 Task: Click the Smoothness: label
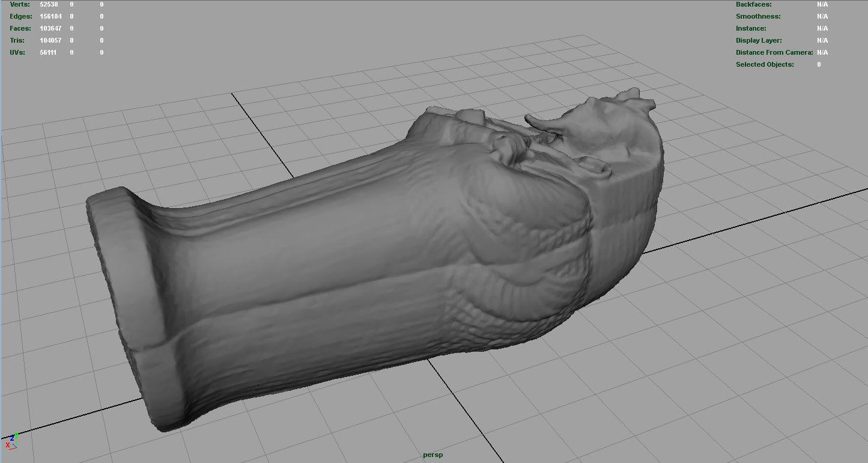coord(758,16)
